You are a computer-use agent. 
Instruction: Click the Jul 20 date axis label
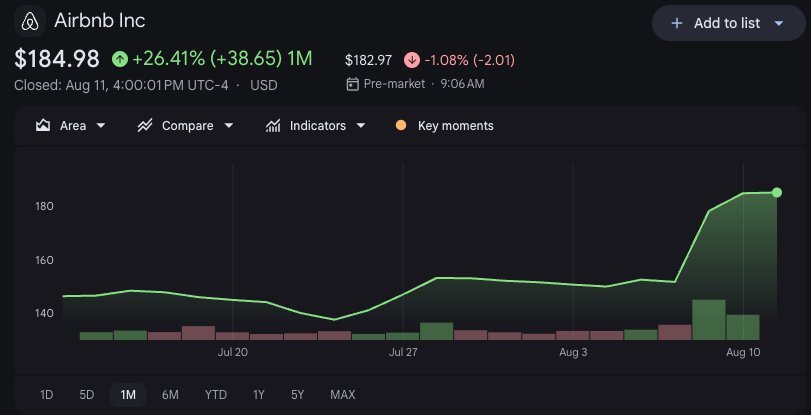pyautogui.click(x=233, y=352)
